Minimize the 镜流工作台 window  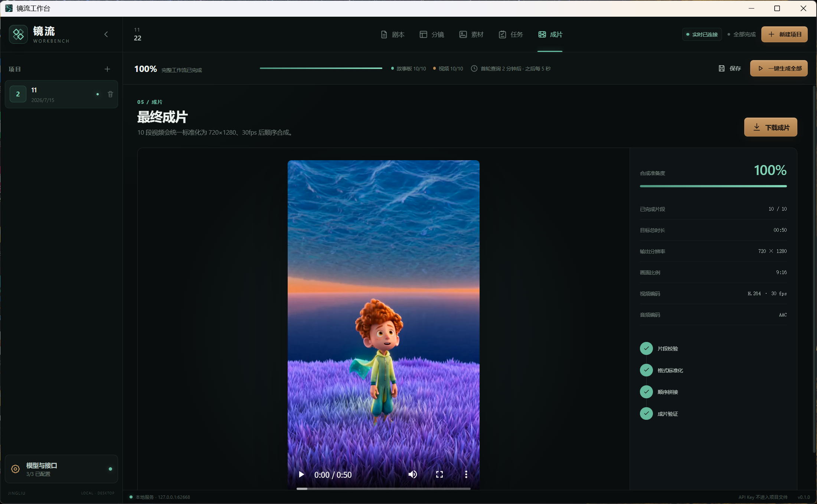[752, 8]
